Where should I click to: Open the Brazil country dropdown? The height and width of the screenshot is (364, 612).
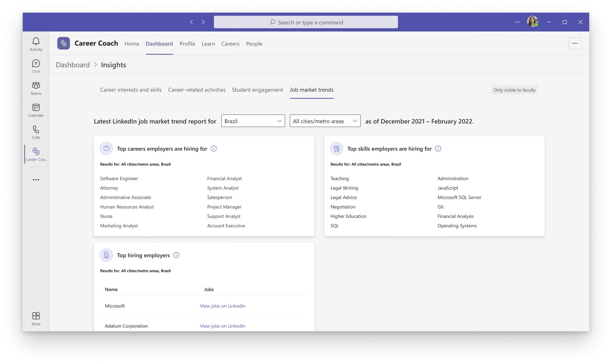[253, 121]
